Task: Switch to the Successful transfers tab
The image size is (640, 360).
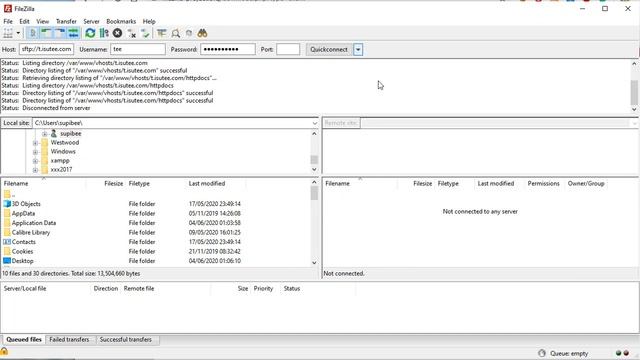Action: pyautogui.click(x=125, y=340)
